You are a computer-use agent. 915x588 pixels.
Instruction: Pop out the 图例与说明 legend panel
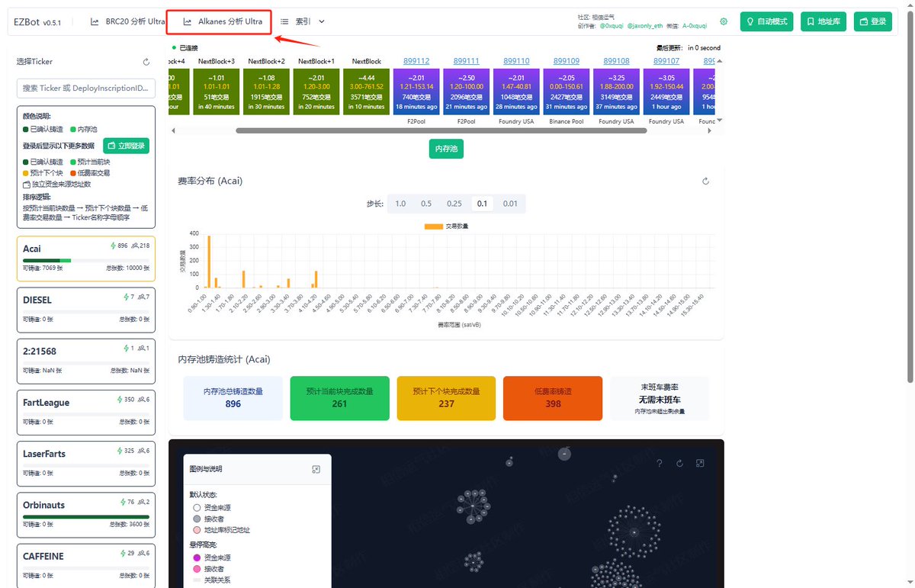point(316,468)
